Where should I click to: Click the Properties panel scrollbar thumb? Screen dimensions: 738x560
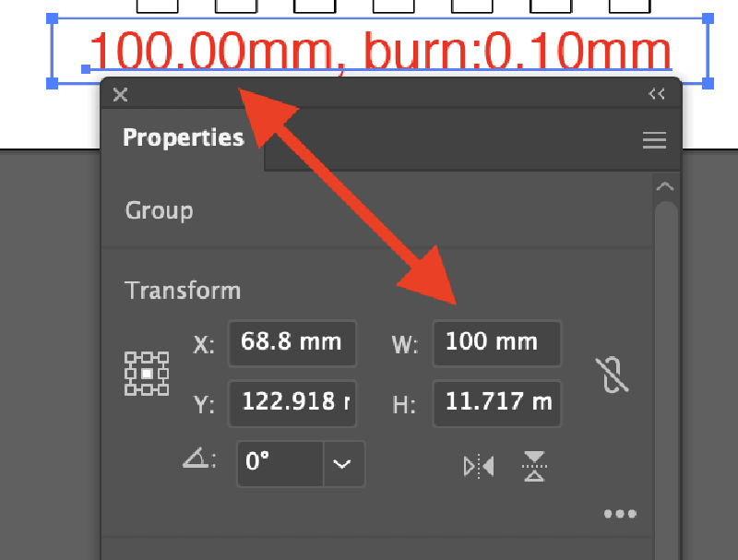665,380
